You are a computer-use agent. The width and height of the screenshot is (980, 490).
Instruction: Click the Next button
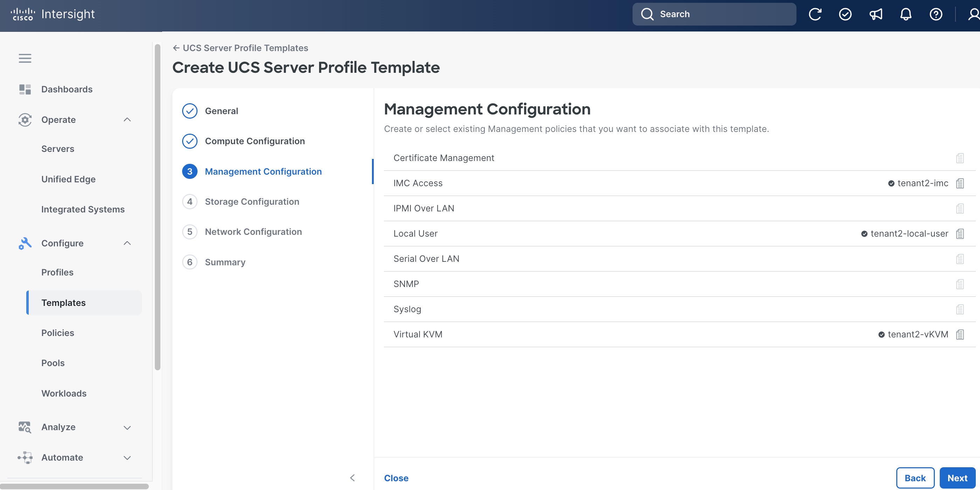[957, 478]
